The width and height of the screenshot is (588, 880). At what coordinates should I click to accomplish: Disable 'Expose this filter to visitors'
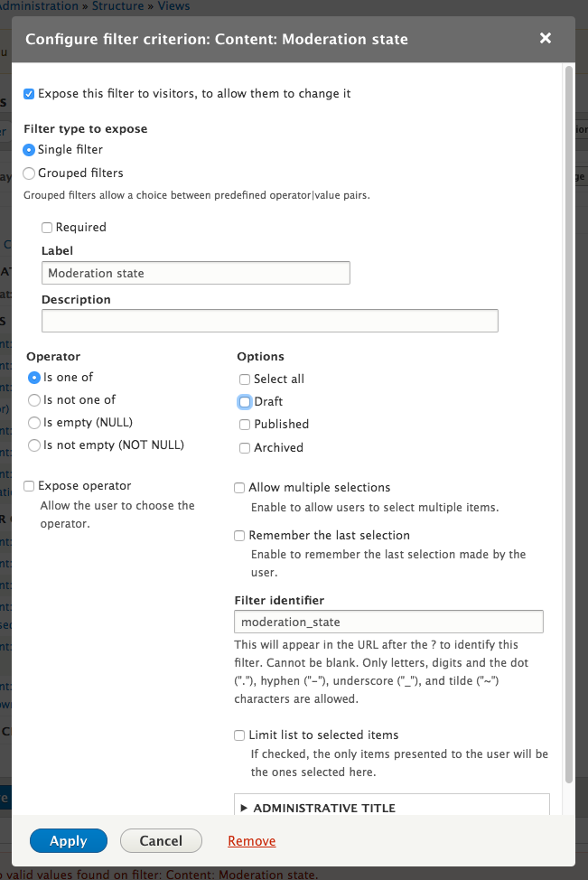coord(28,93)
